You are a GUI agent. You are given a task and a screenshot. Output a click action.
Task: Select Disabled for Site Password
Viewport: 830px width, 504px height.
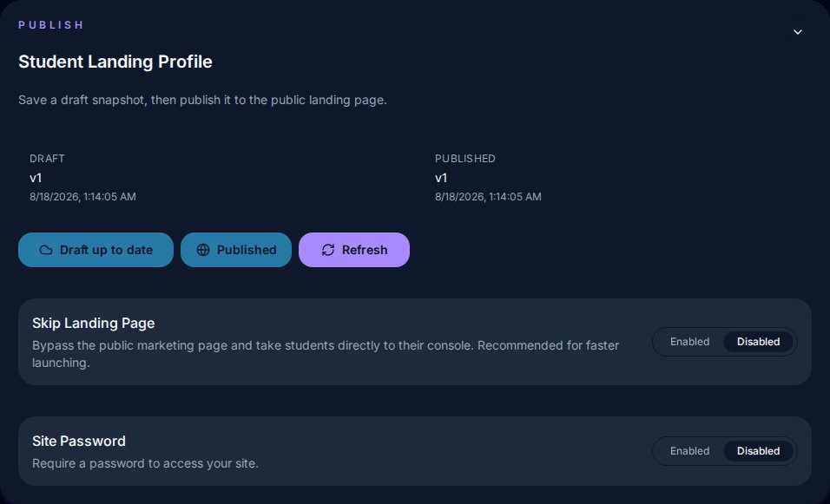[758, 451]
